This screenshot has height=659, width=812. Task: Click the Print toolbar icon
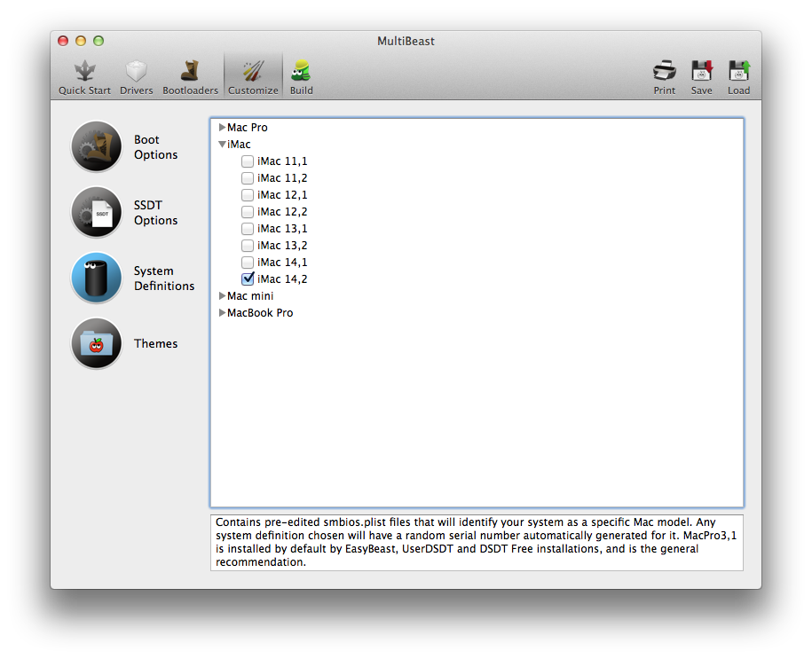(x=665, y=71)
